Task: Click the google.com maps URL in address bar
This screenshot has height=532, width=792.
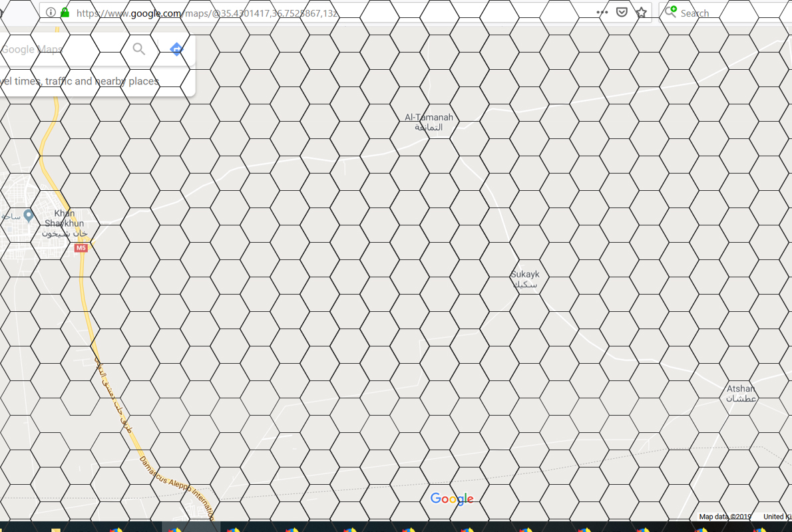Action: pos(206,13)
